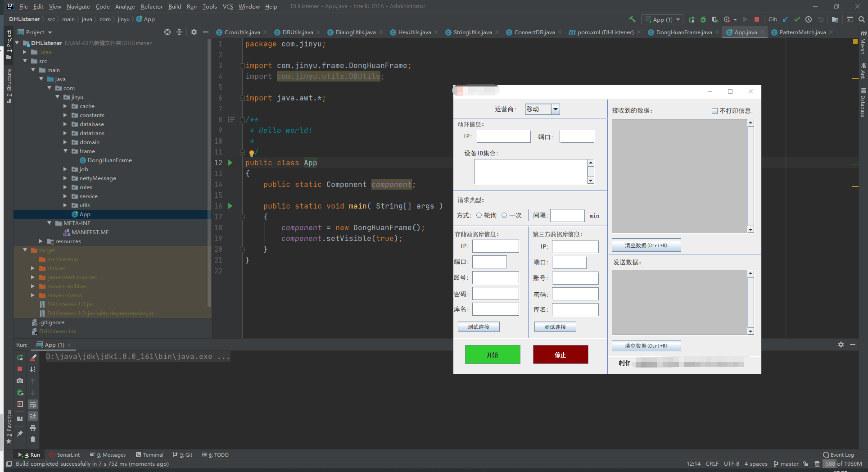Open the Refactor menu

click(x=152, y=6)
